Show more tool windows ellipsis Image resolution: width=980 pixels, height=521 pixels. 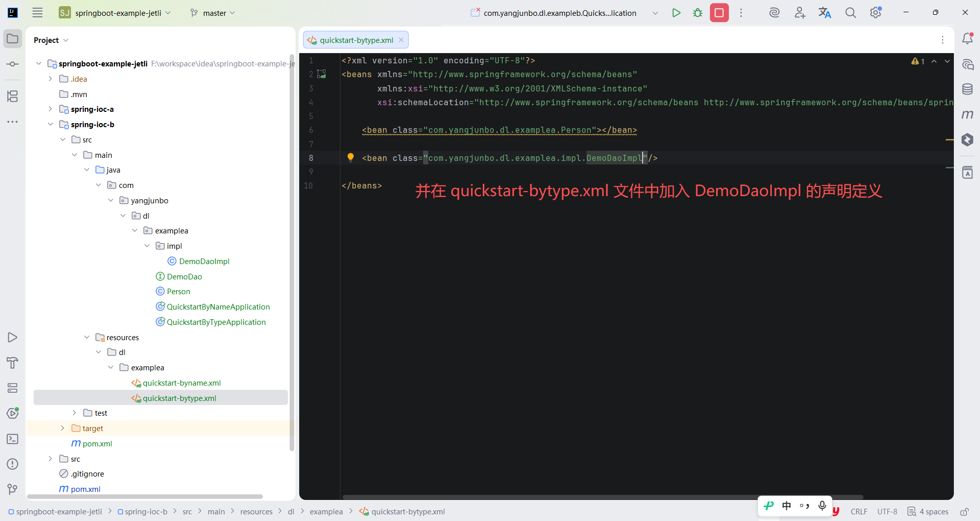point(13,122)
